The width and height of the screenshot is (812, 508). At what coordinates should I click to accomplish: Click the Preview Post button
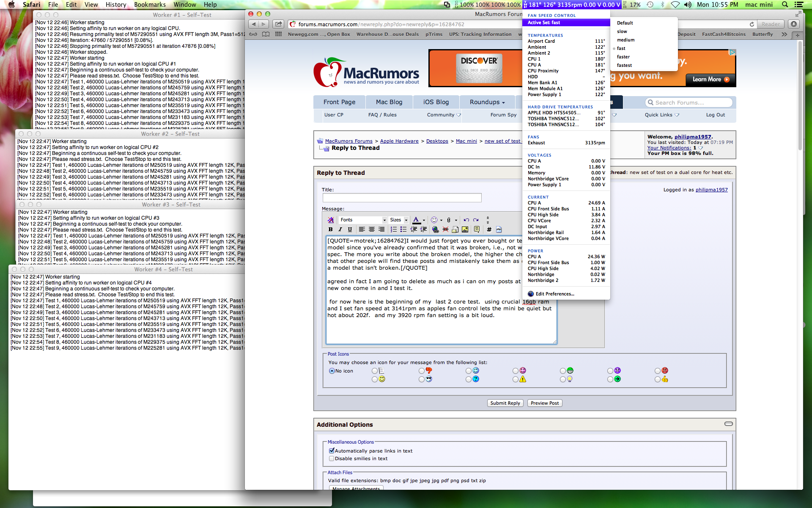tap(544, 403)
